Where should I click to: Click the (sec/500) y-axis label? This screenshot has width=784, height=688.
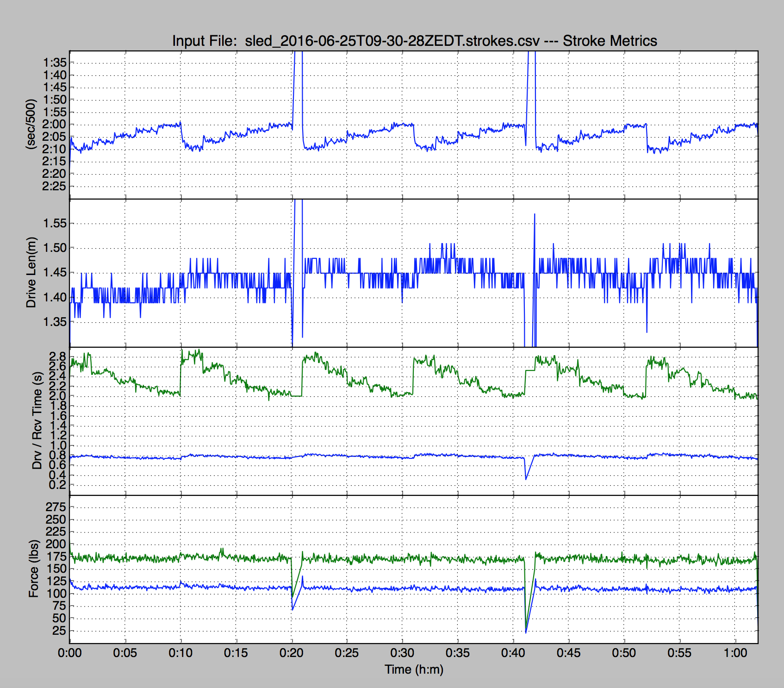pos(31,124)
